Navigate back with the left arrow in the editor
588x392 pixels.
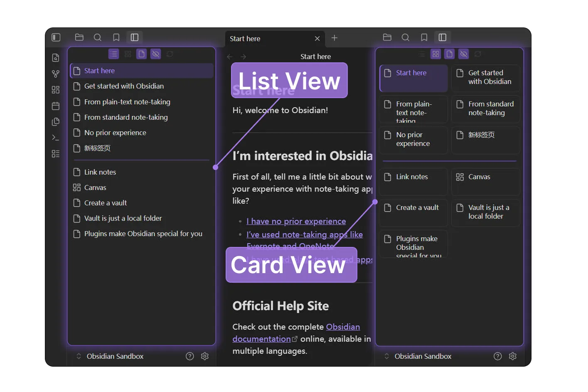tap(230, 57)
